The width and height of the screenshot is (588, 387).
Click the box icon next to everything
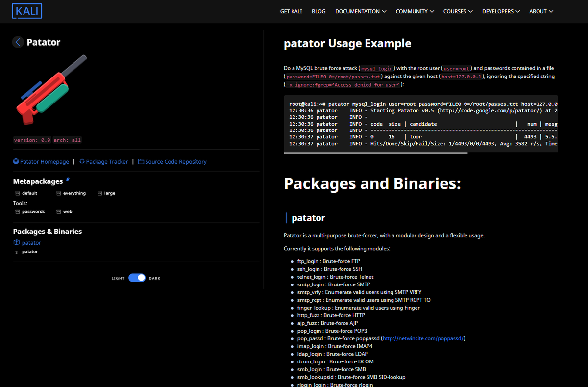point(59,193)
